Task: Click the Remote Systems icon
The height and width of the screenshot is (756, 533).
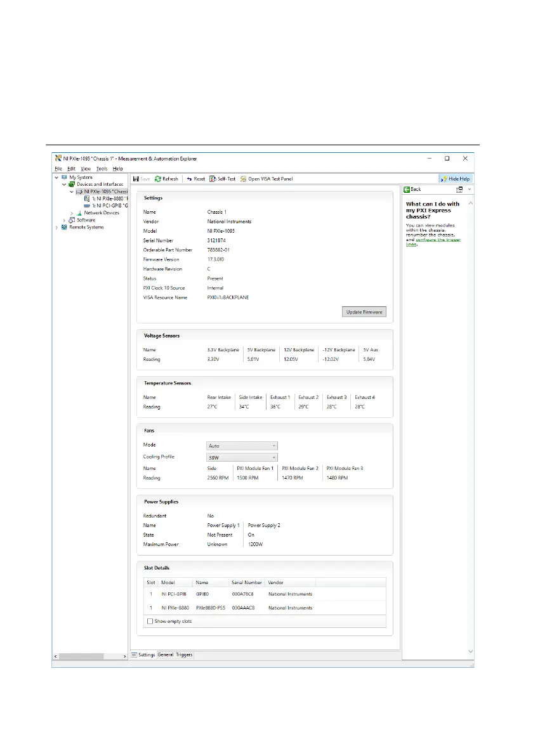Action: pyautogui.click(x=64, y=227)
